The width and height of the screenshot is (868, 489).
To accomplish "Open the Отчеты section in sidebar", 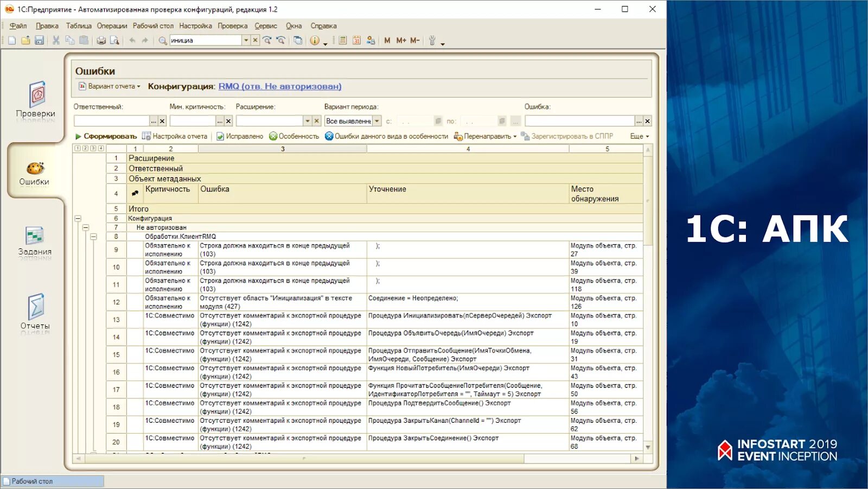I will pos(35,312).
